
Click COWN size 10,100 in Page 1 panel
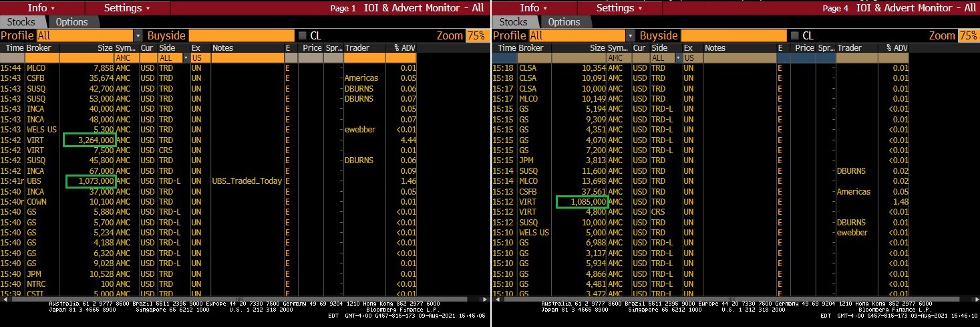click(x=100, y=202)
